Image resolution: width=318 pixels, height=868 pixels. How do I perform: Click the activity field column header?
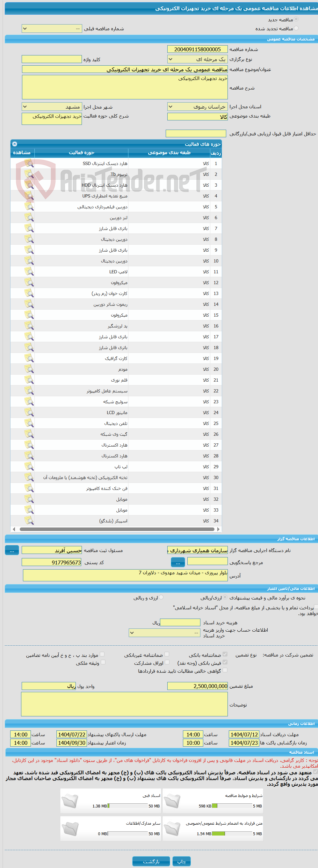click(x=81, y=153)
